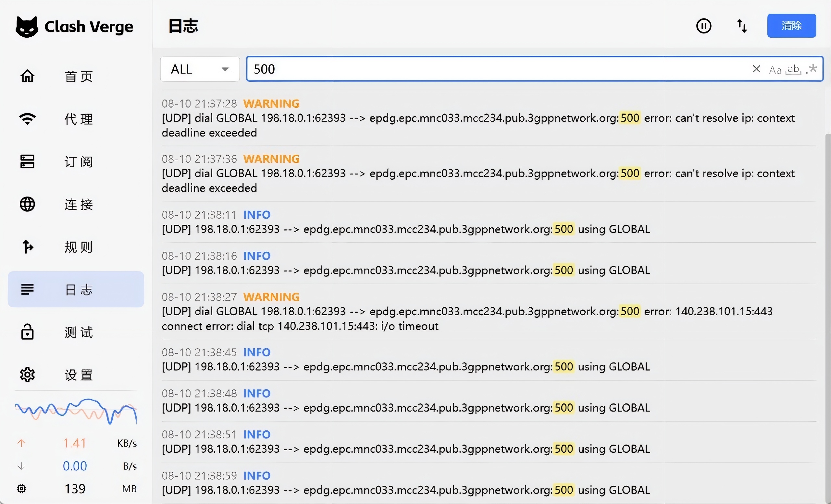The image size is (831, 504).
Task: Click the 139 memory usage value
Action: (75, 489)
